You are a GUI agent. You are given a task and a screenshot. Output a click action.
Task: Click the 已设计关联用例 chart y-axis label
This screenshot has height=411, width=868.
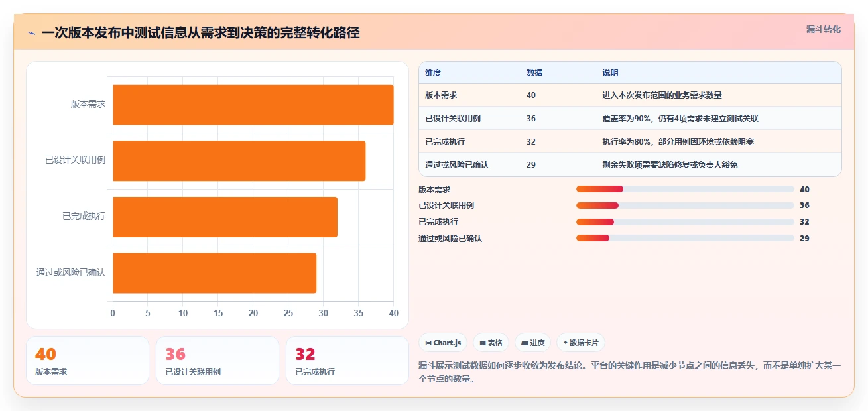click(x=76, y=160)
